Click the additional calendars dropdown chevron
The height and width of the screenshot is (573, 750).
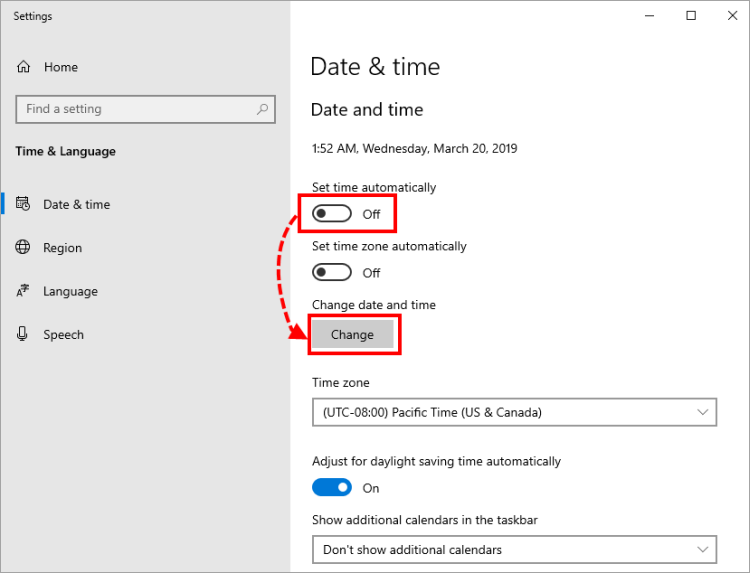(702, 549)
